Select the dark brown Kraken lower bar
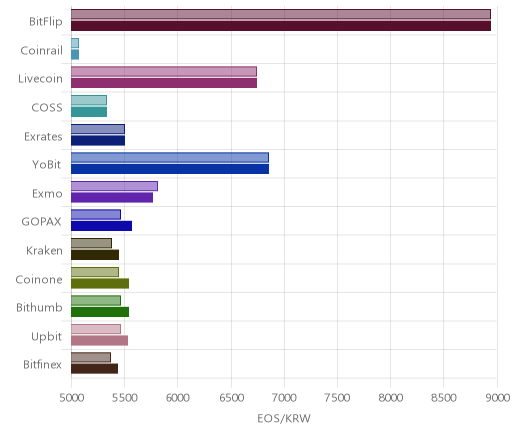The height and width of the screenshot is (436, 512). pyautogui.click(x=95, y=255)
